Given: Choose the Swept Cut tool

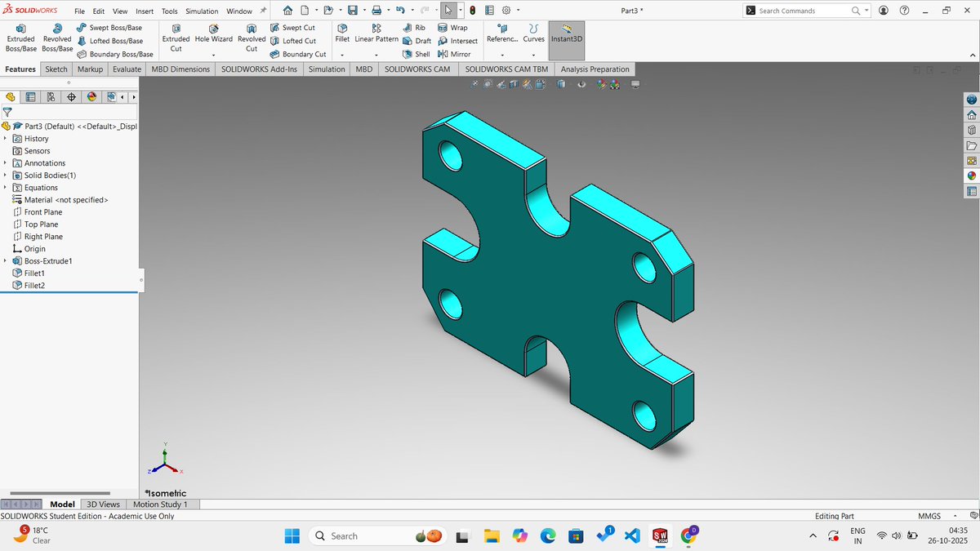Looking at the screenshot, I should point(292,28).
